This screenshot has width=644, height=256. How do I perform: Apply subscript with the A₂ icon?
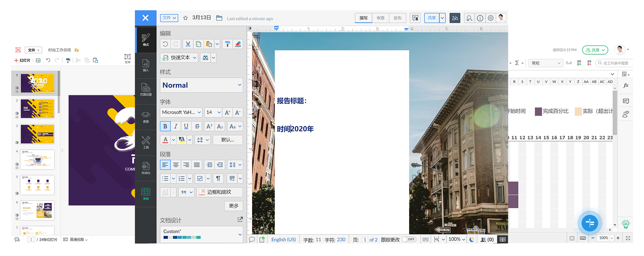coord(220,126)
